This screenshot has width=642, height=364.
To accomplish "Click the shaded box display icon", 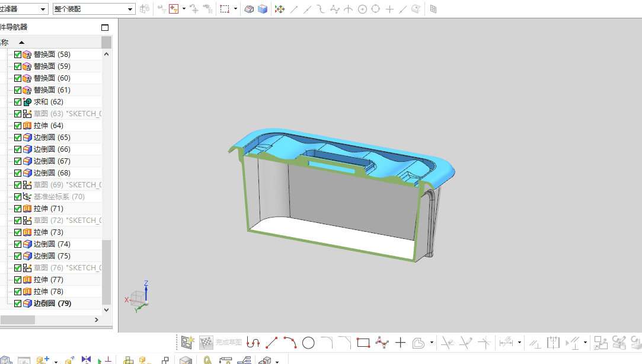I will pos(263,9).
